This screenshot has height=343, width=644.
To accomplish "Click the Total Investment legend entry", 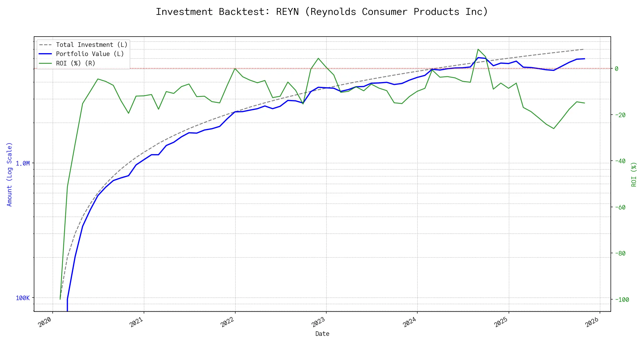I will pyautogui.click(x=92, y=45).
